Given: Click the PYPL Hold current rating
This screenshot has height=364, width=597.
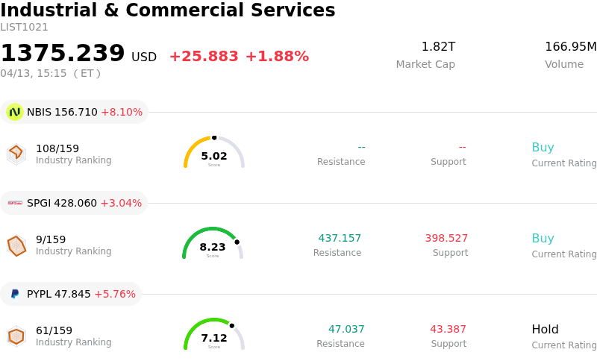Looking at the screenshot, I should click(x=545, y=330).
